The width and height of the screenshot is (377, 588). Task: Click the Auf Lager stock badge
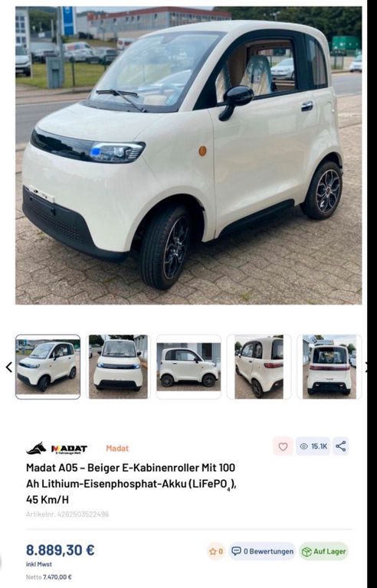point(323,551)
